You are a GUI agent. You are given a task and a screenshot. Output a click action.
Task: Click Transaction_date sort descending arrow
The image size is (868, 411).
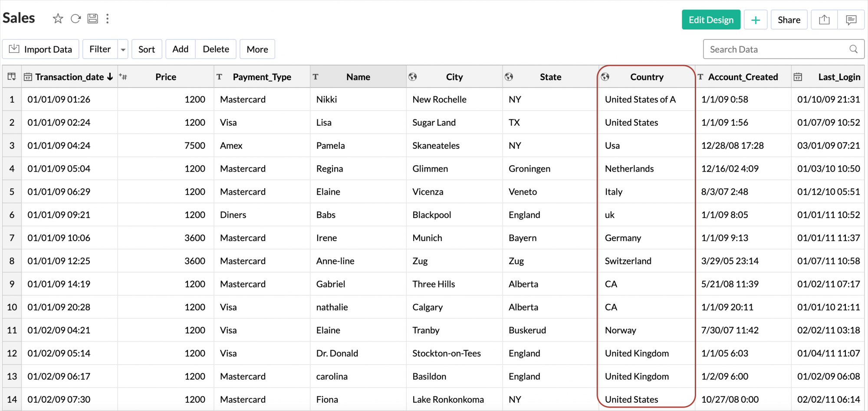(110, 77)
